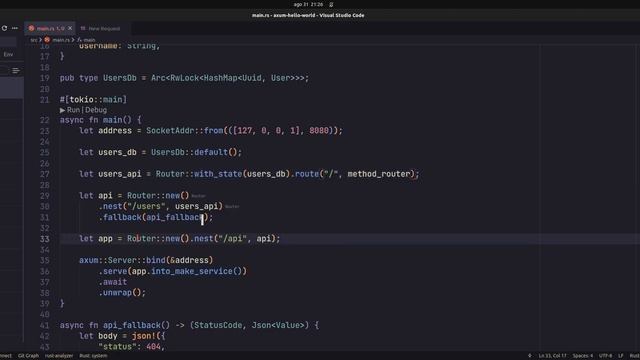This screenshot has width=640, height=360.
Task: Click line number 33 in the gutter
Action: (44, 239)
